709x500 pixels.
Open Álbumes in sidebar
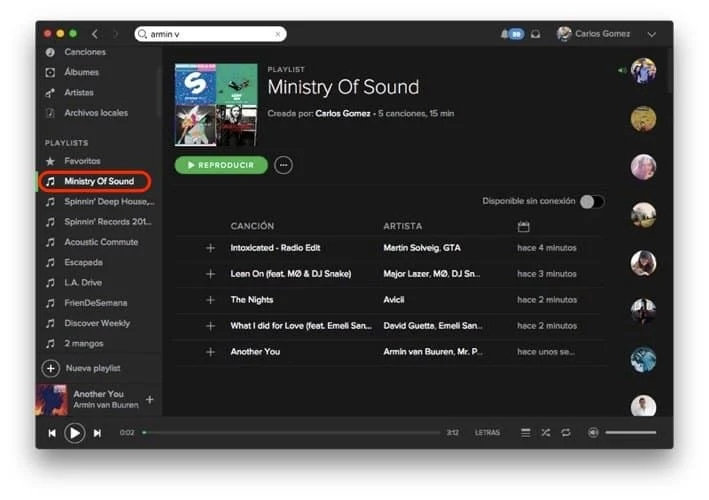pyautogui.click(x=81, y=72)
